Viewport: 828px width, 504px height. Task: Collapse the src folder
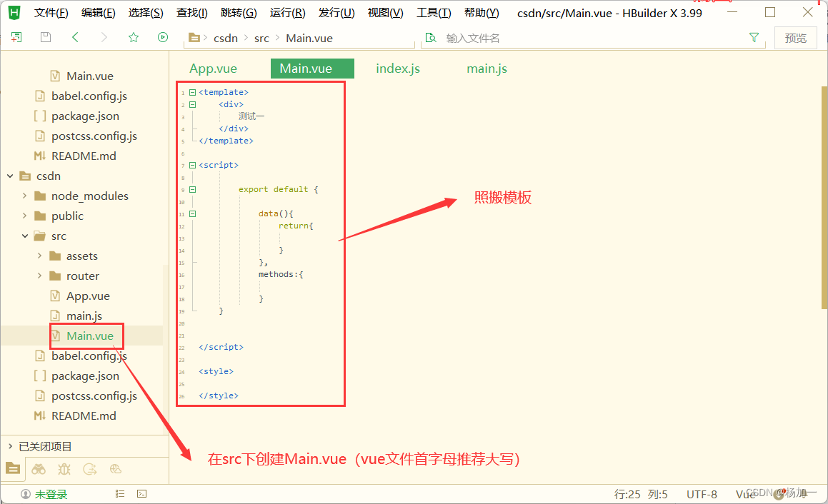coord(25,236)
